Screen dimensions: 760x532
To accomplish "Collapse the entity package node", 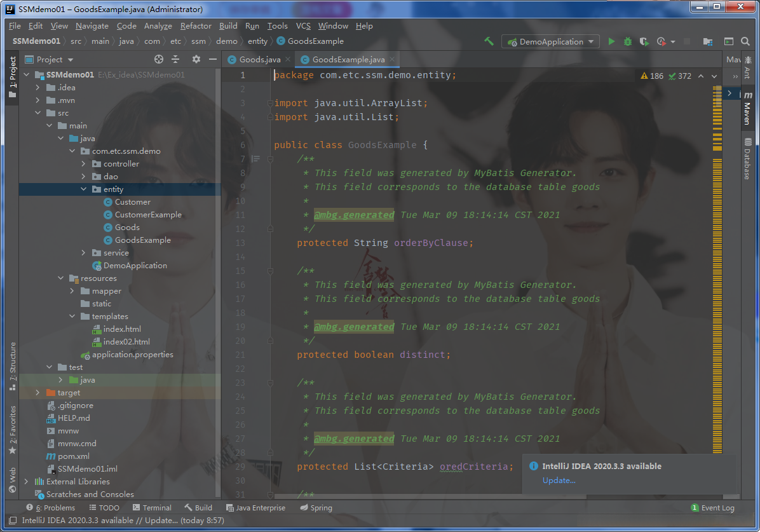I will tap(84, 189).
